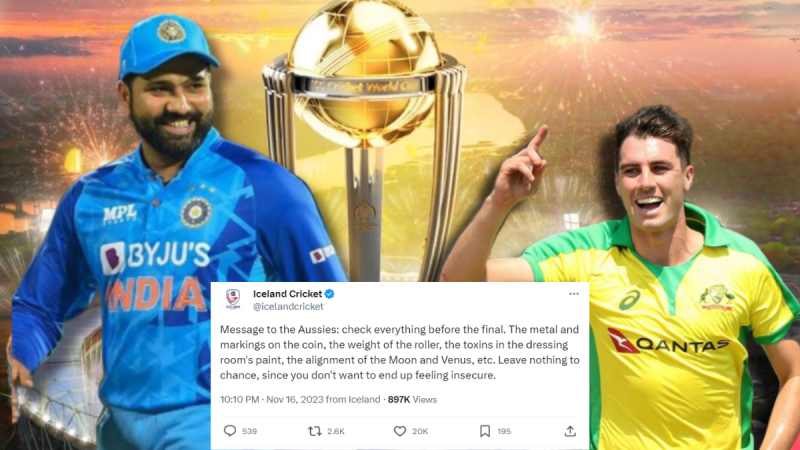Click the Qantas logo on yellow jersey
The width and height of the screenshot is (800, 450).
pos(668,343)
